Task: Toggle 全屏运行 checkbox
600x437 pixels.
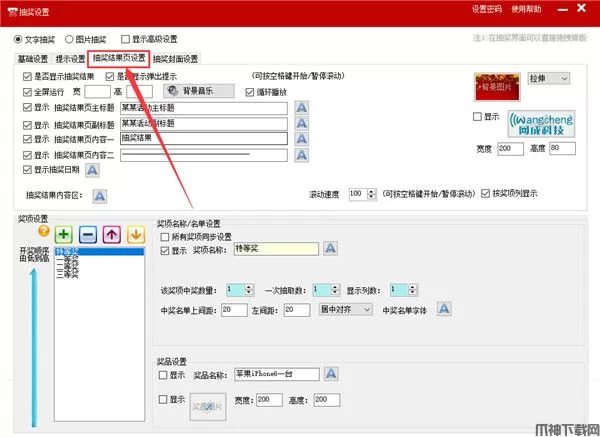Action: (27, 92)
